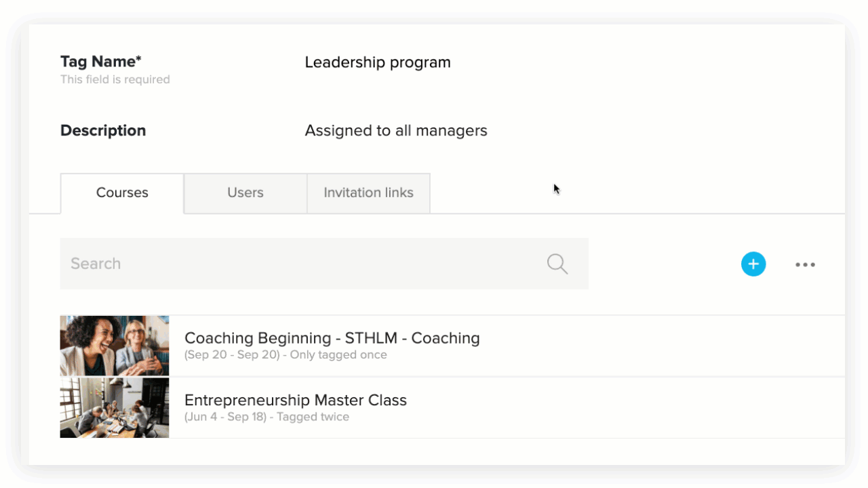Click the Tag Name value 'Leadership program'
Image resolution: width=868 pixels, height=488 pixels.
click(x=378, y=62)
